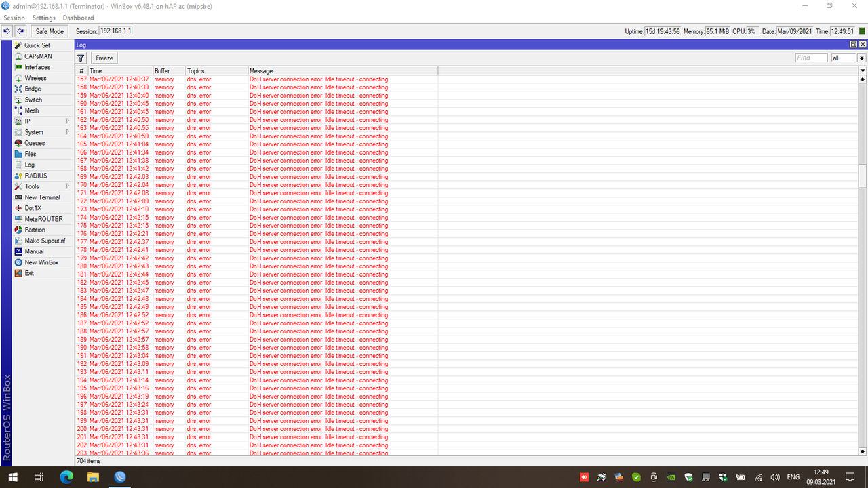Screen dimensions: 868x488
Task: Open the NVIDIA tray icon
Action: (x=671, y=477)
